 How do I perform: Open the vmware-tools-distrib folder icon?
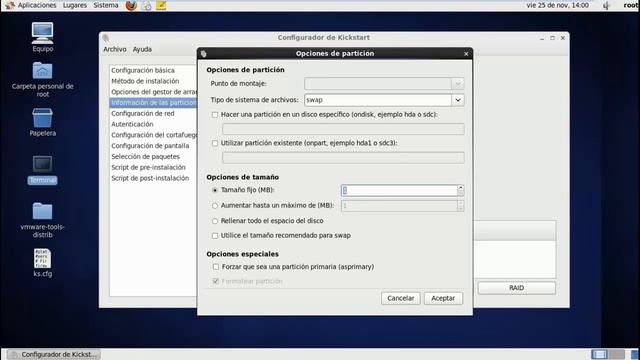tap(42, 211)
